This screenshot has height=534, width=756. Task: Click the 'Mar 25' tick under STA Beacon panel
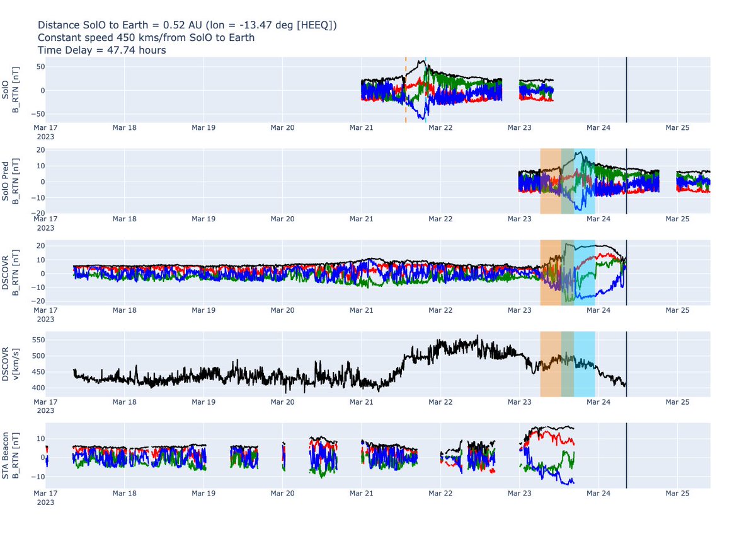tap(677, 494)
